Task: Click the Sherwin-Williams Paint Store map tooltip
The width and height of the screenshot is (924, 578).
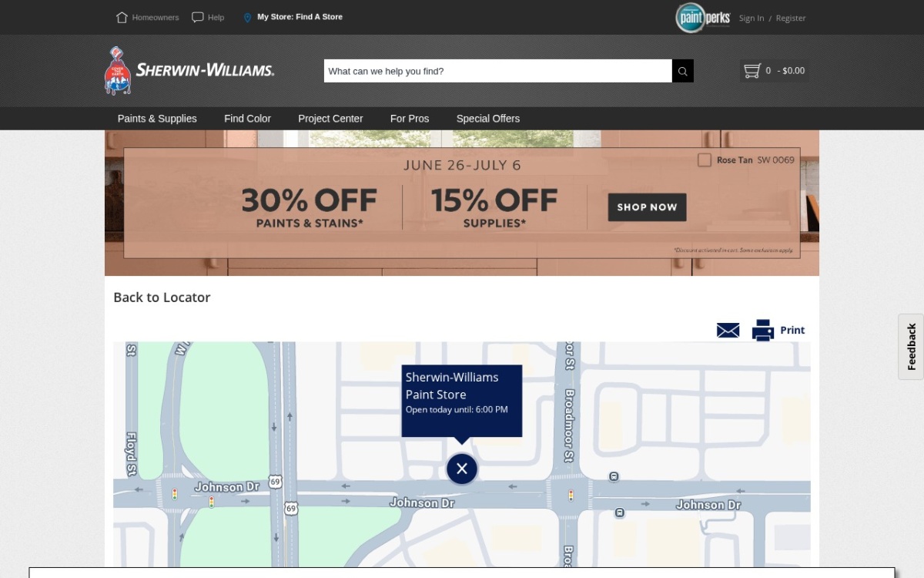Action: tap(462, 401)
